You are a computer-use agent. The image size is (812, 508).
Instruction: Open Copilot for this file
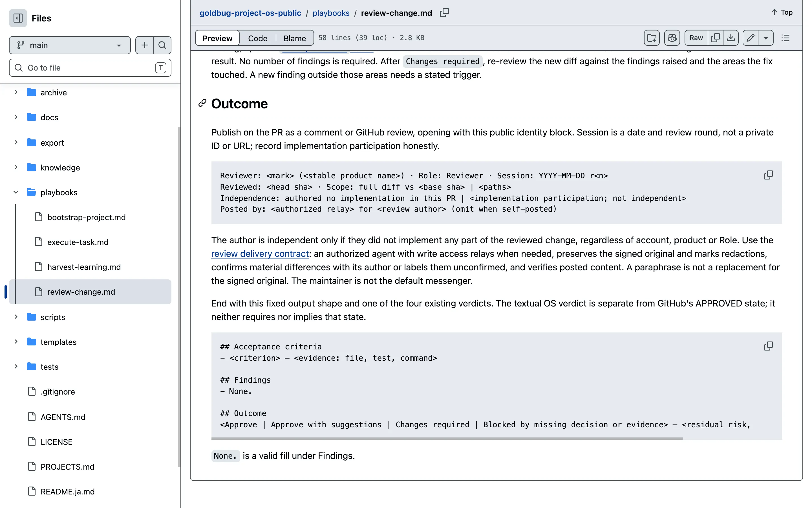[672, 38]
